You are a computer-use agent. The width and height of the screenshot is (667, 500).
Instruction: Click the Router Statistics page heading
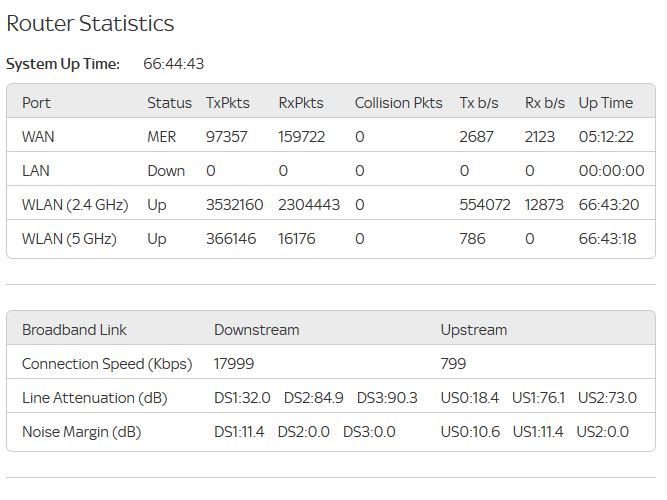click(90, 24)
